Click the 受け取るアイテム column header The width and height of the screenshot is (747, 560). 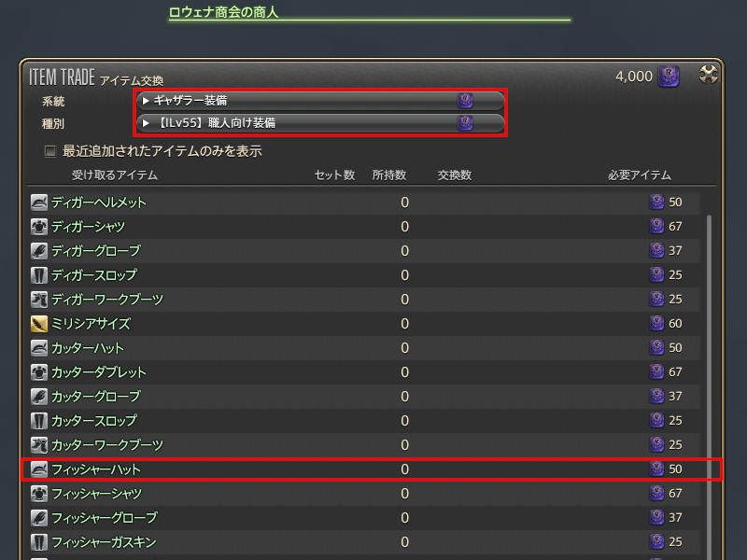(115, 175)
